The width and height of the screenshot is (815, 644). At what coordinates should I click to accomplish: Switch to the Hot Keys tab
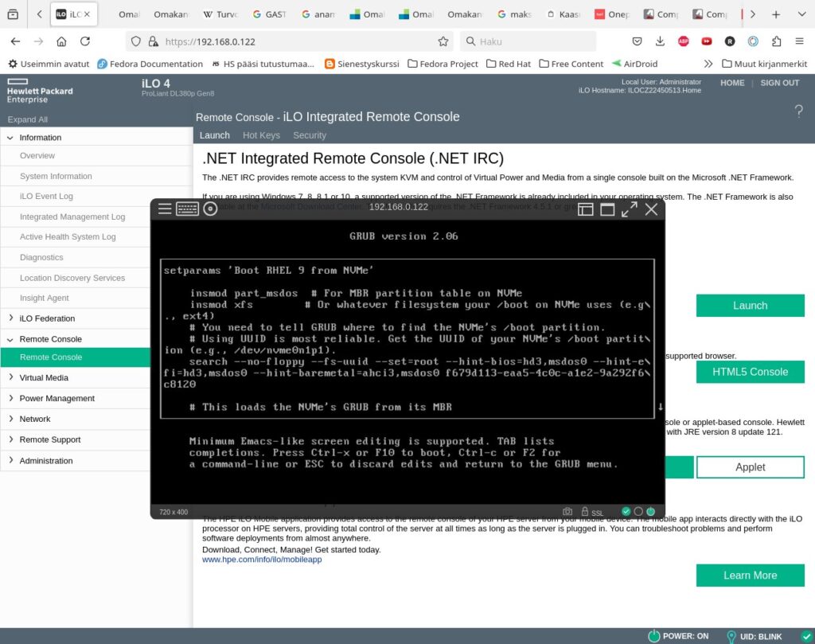(x=261, y=135)
